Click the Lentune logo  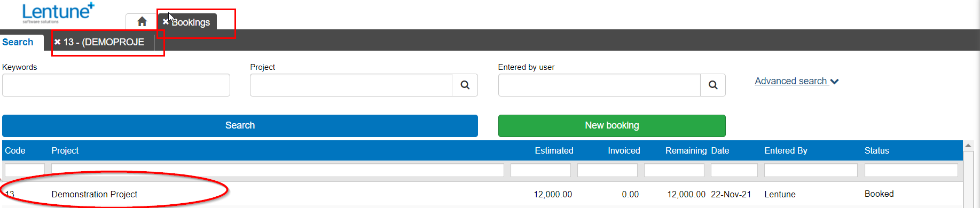tap(58, 13)
